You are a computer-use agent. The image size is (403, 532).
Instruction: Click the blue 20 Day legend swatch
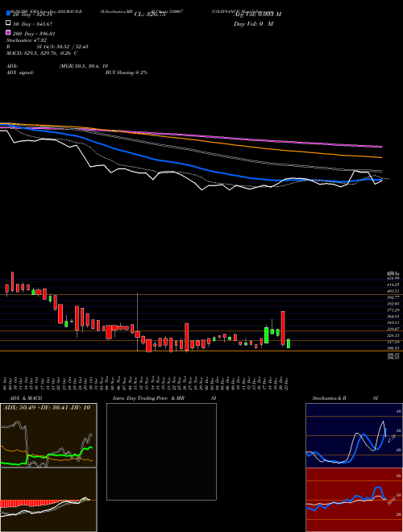coord(8,13)
